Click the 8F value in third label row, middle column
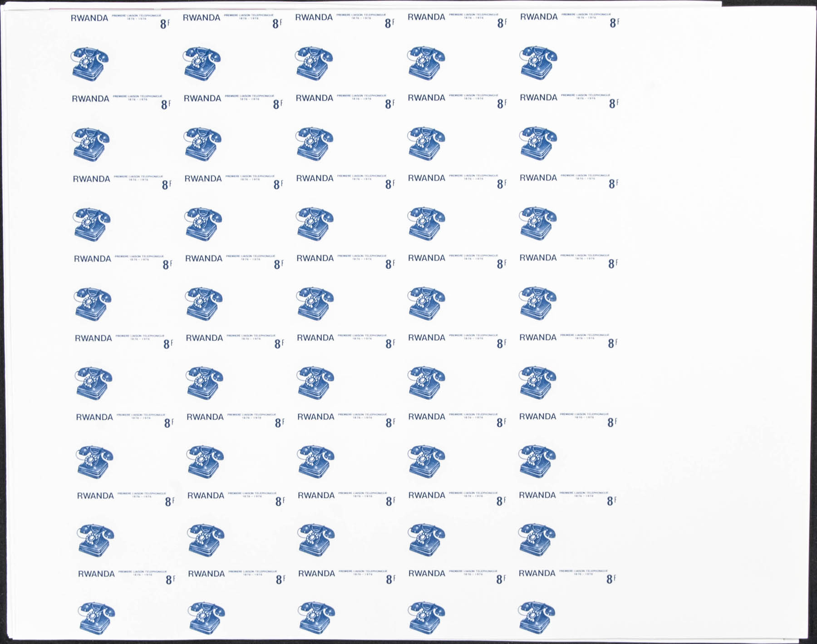 coord(390,184)
